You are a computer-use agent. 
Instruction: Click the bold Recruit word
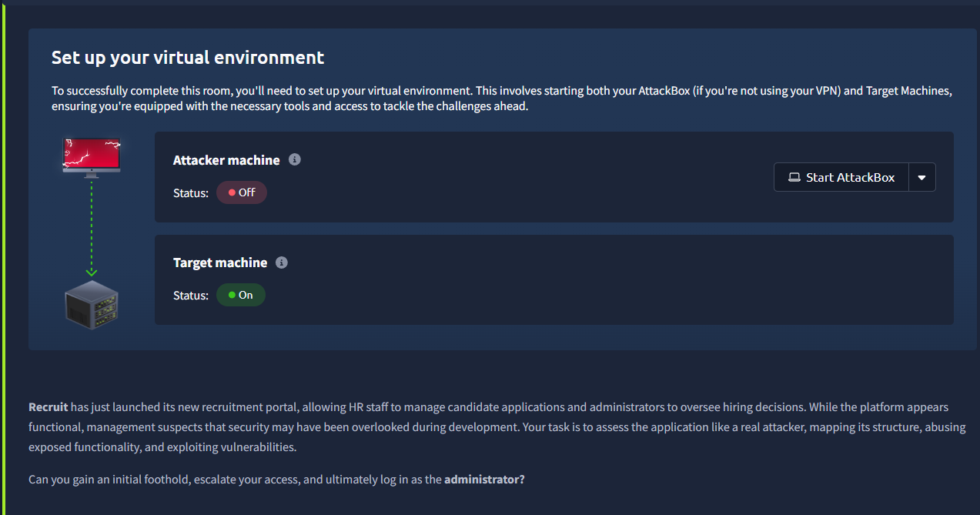tap(48, 406)
